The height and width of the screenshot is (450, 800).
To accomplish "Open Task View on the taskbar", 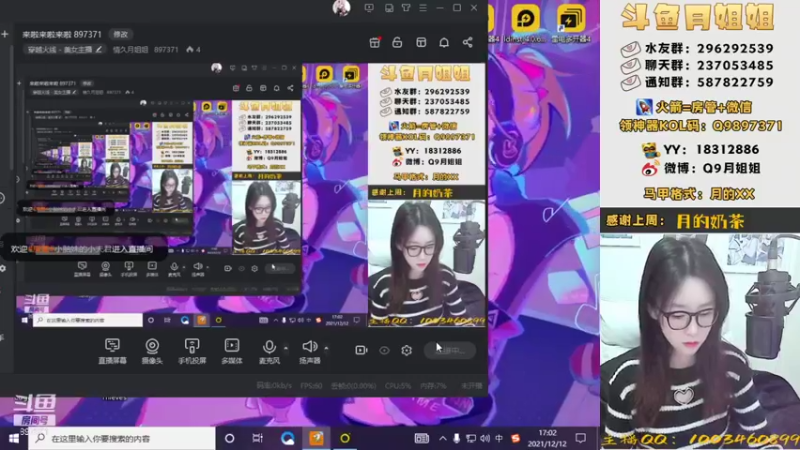I will (258, 438).
